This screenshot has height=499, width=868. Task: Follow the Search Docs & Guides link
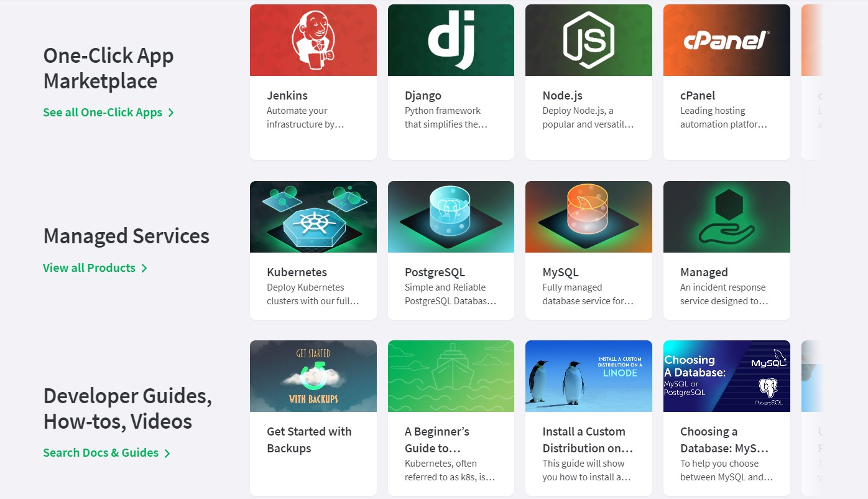[x=101, y=453]
